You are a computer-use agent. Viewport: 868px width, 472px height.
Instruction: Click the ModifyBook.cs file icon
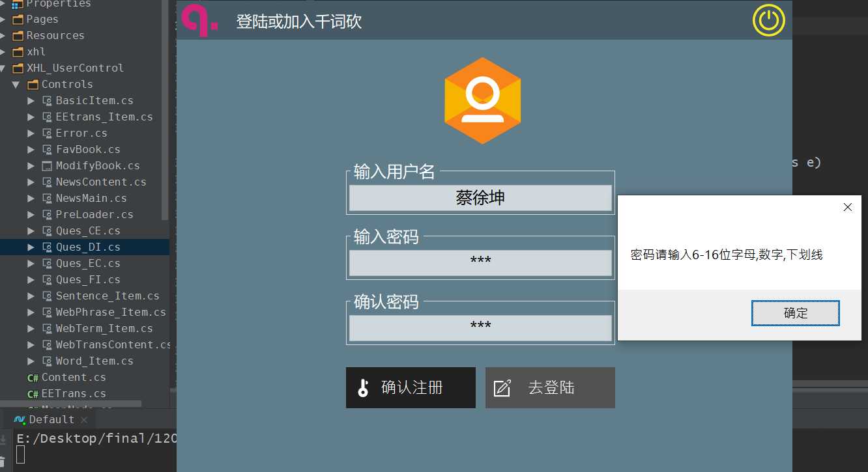point(47,165)
